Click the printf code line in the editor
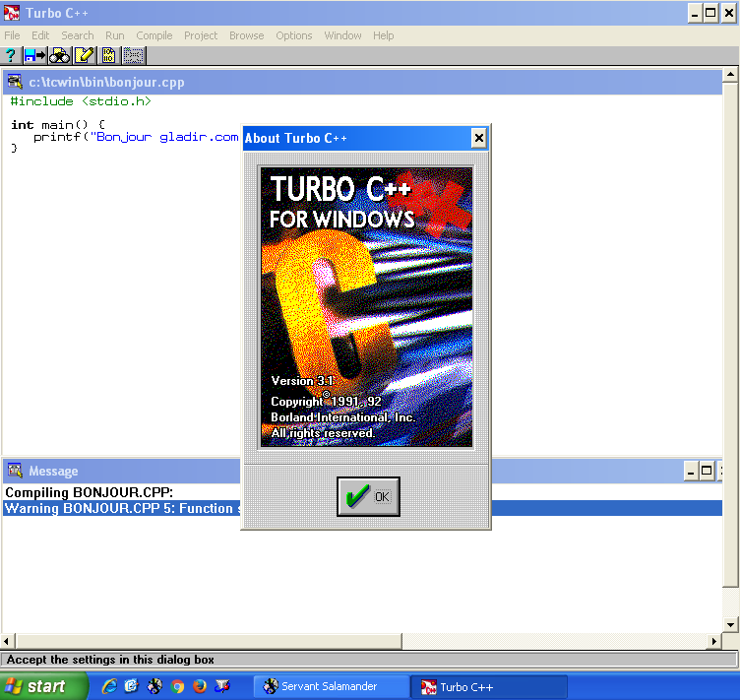The image size is (740, 700). tap(136, 137)
